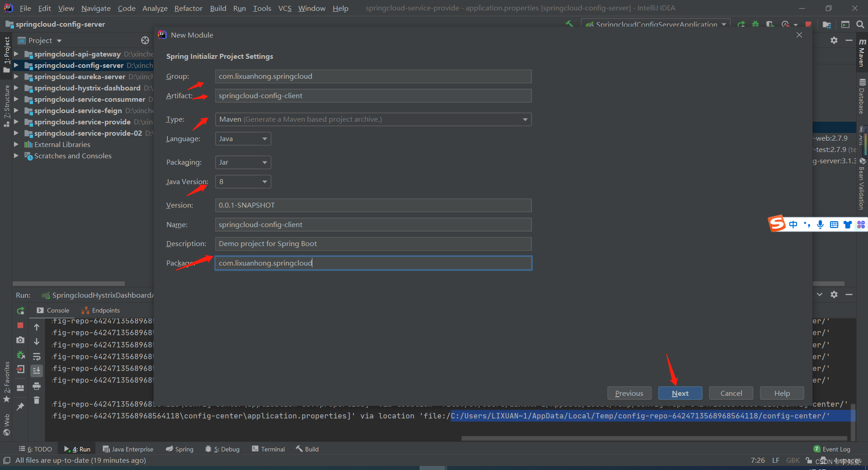The image size is (868, 470).
Task: Click the Description input field
Action: click(373, 244)
